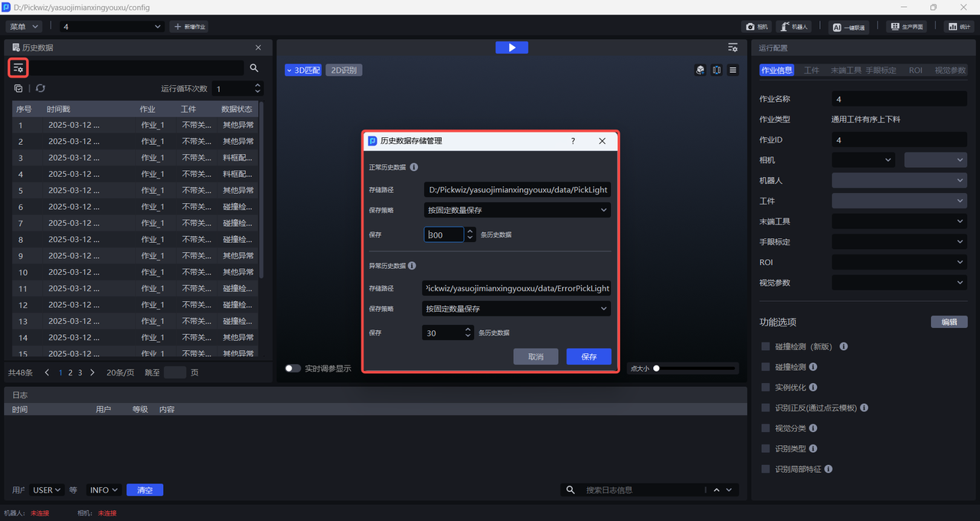Open the history data storage settings icon
The height and width of the screenshot is (521, 980).
tap(18, 68)
